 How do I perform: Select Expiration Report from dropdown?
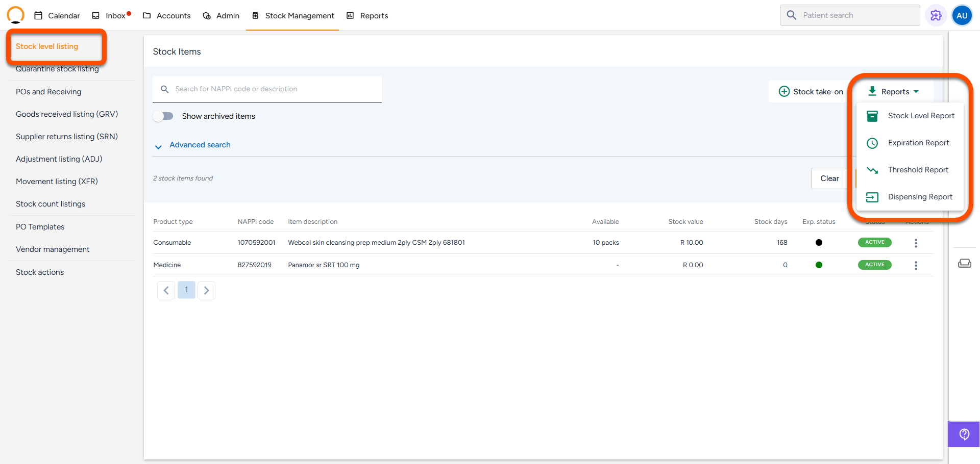point(918,143)
